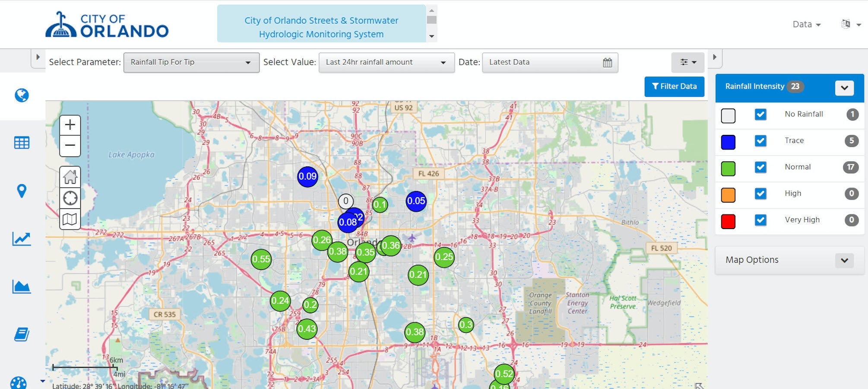The width and height of the screenshot is (868, 389).
Task: Click the locate-me crosshair map button
Action: coord(70,198)
